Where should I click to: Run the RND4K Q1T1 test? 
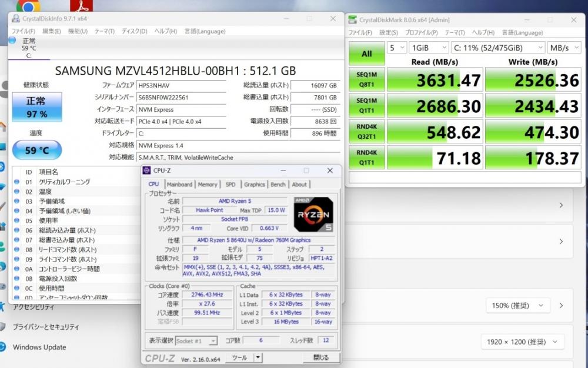point(367,158)
